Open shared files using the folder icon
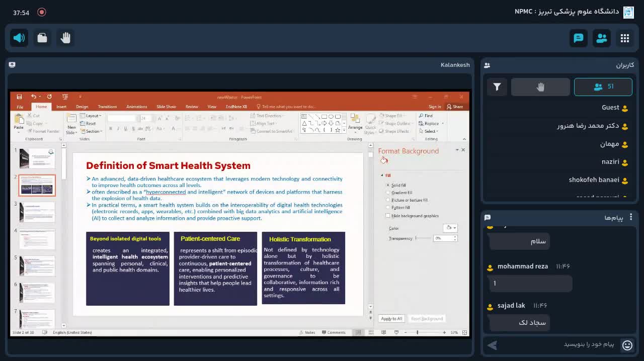644x361 pixels. (42, 38)
